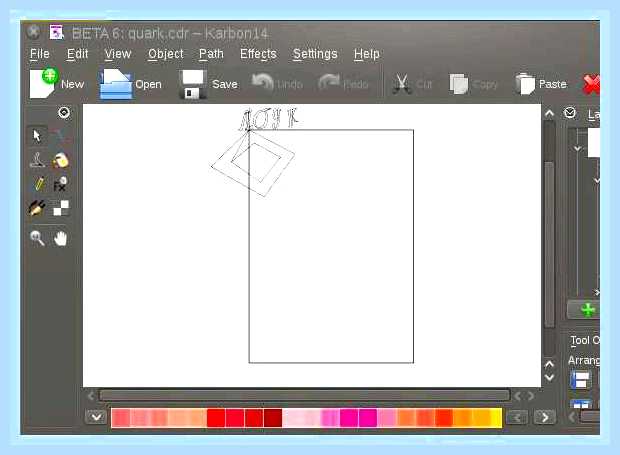Click the toolbox float button at top
620x455 pixels.
64,113
